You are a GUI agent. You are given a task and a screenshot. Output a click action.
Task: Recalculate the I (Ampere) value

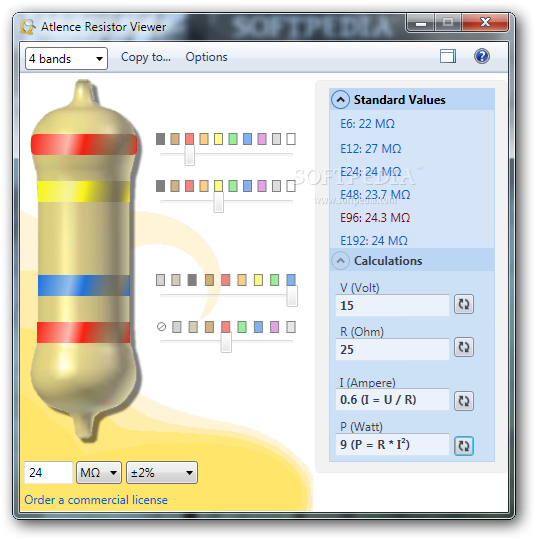click(x=464, y=401)
